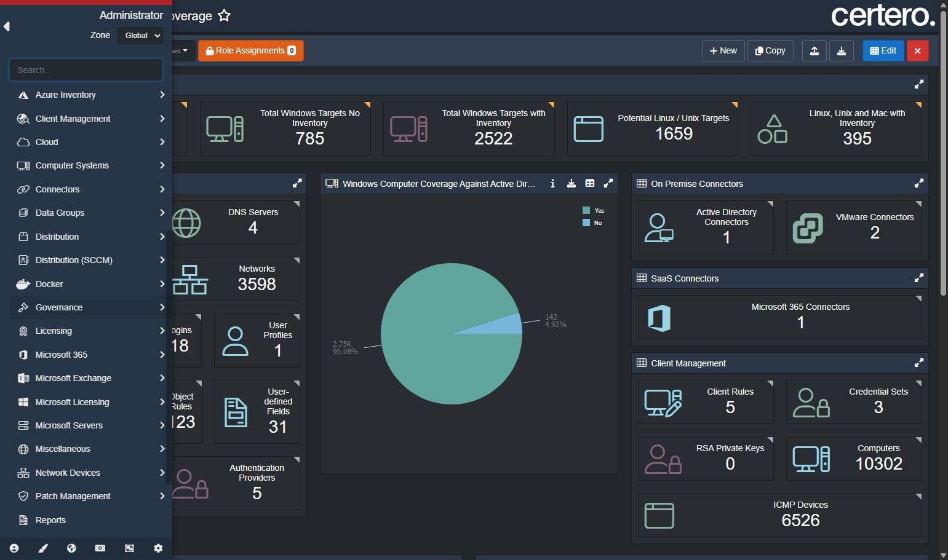Show info for the Windows Computer Coverage chart
The image size is (948, 560).
pyautogui.click(x=552, y=183)
